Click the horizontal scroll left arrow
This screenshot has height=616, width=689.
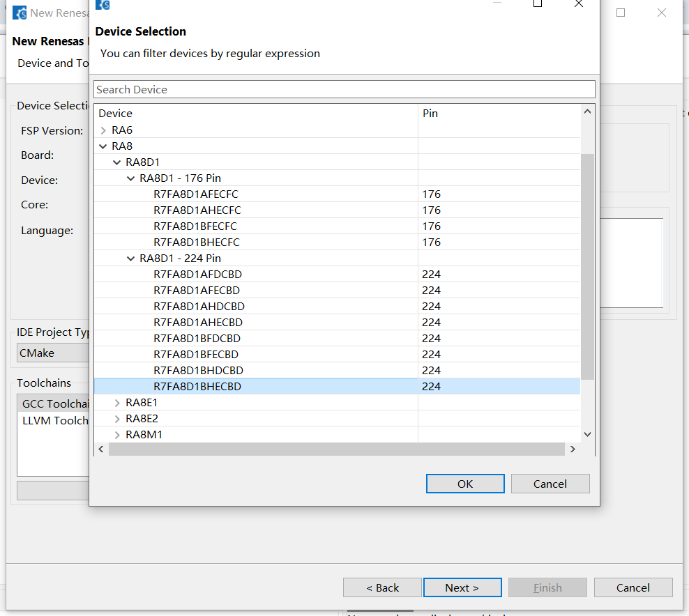click(x=101, y=449)
